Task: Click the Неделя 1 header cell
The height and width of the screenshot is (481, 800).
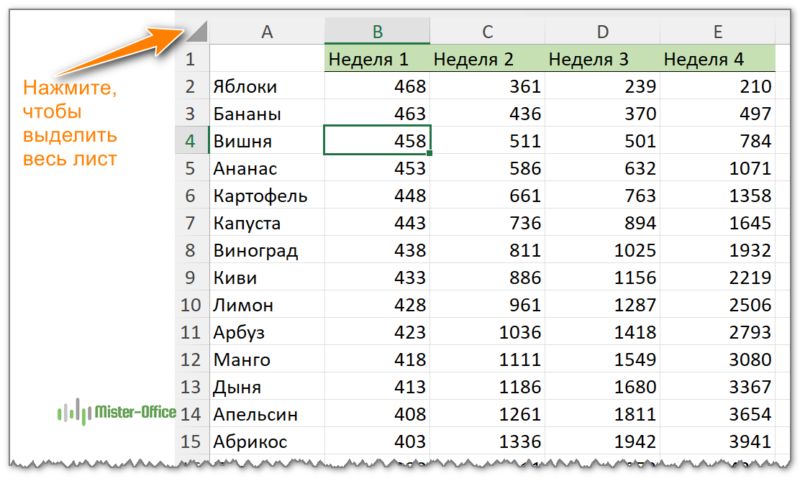Action: click(377, 59)
